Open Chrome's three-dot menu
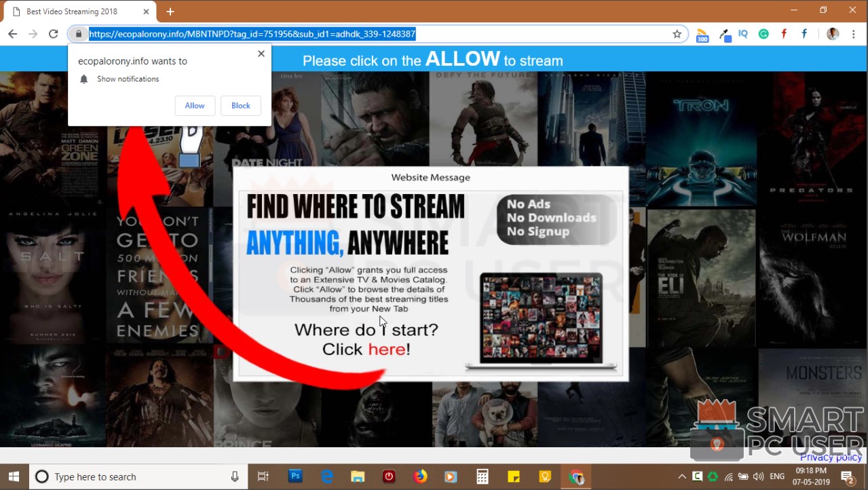 pos(853,34)
